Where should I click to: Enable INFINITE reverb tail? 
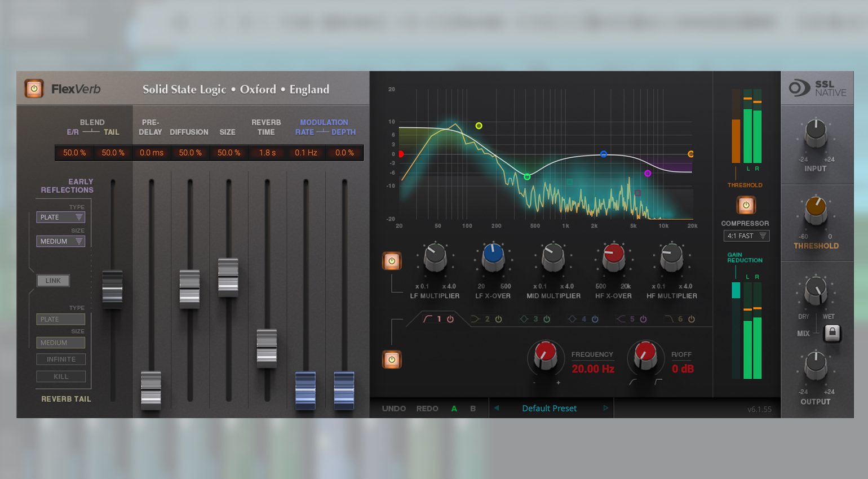click(61, 359)
